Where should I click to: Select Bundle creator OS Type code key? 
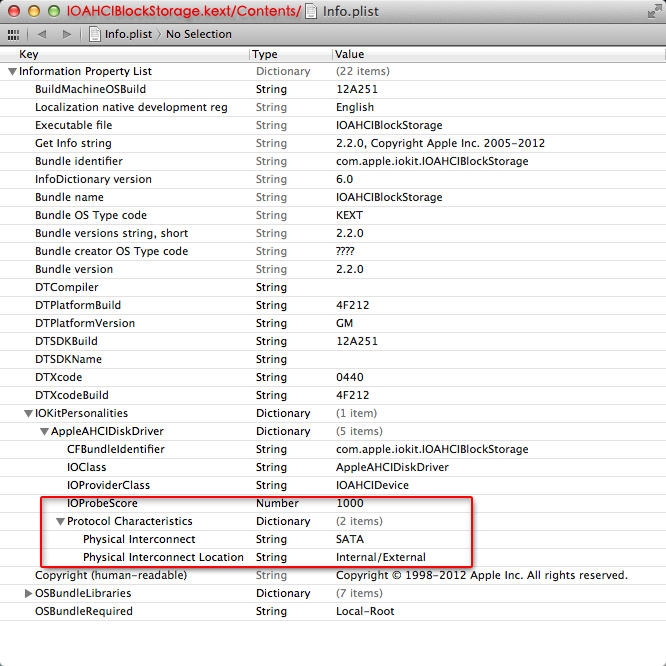click(x=111, y=251)
